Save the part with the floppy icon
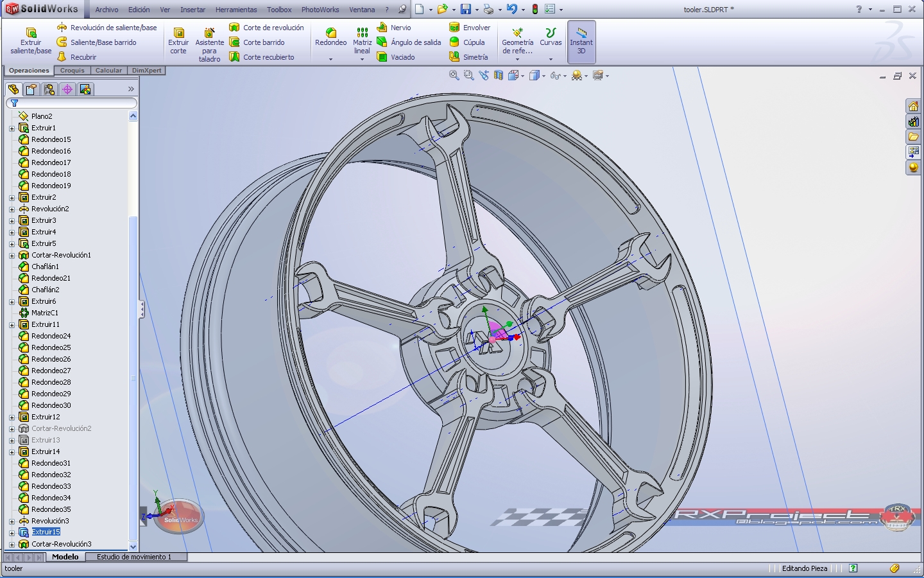The height and width of the screenshot is (578, 924). click(x=466, y=9)
